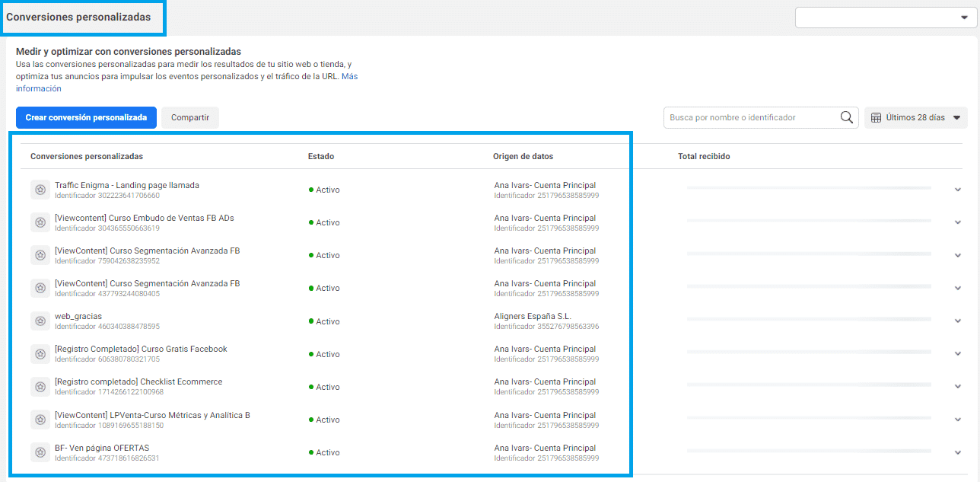Click Ana Ivars- Cuenta Principal in Traffic Enigma row

pyautogui.click(x=545, y=185)
